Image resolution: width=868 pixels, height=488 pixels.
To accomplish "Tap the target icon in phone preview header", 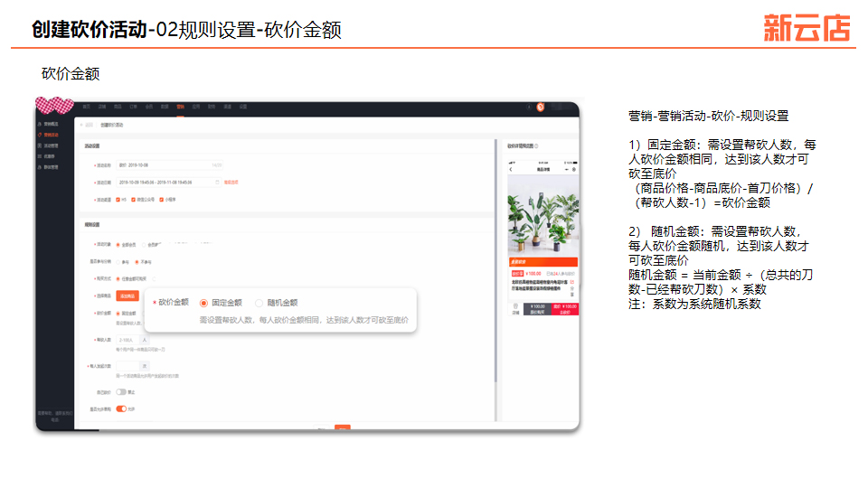I will (574, 169).
